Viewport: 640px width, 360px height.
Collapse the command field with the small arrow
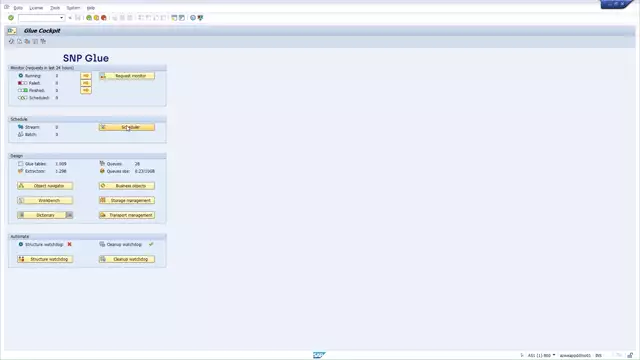70,18
